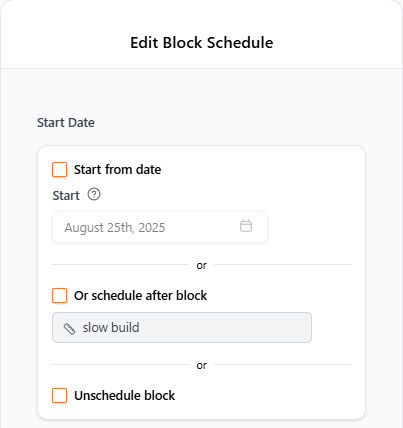Viewport: 403px width, 428px height.
Task: Click the Edit Block Schedule title
Action: click(x=202, y=43)
